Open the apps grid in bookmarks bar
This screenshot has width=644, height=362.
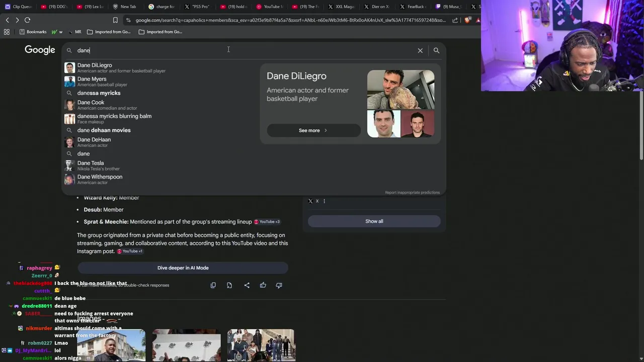pos(7,32)
